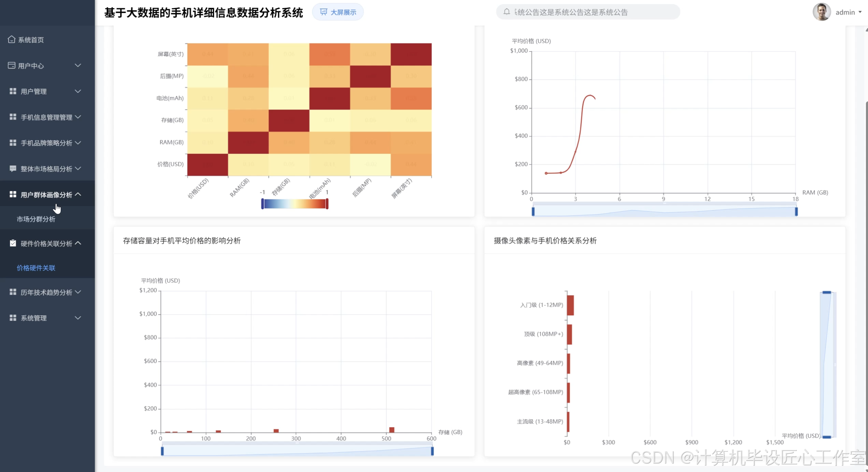This screenshot has height=472, width=868.
Task: Click the 用户群体画像分析 grid icon
Action: (13, 194)
